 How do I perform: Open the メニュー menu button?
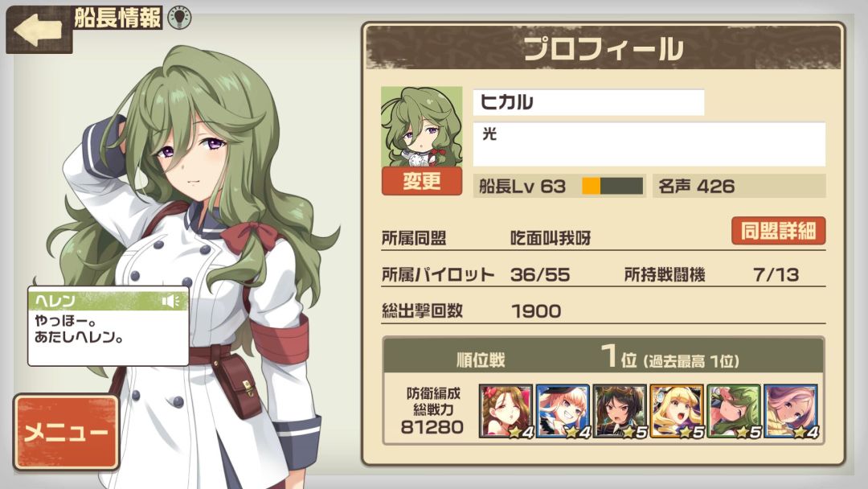click(x=67, y=432)
